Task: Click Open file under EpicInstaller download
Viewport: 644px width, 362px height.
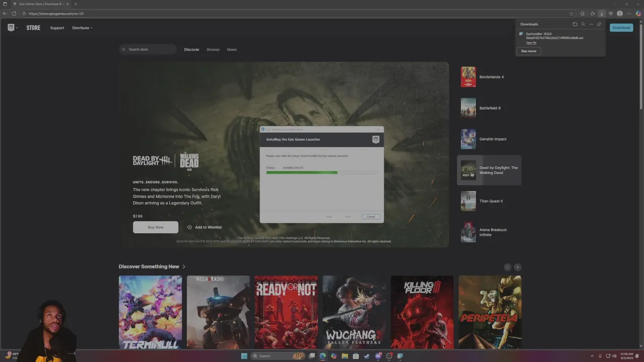Action: point(531,43)
